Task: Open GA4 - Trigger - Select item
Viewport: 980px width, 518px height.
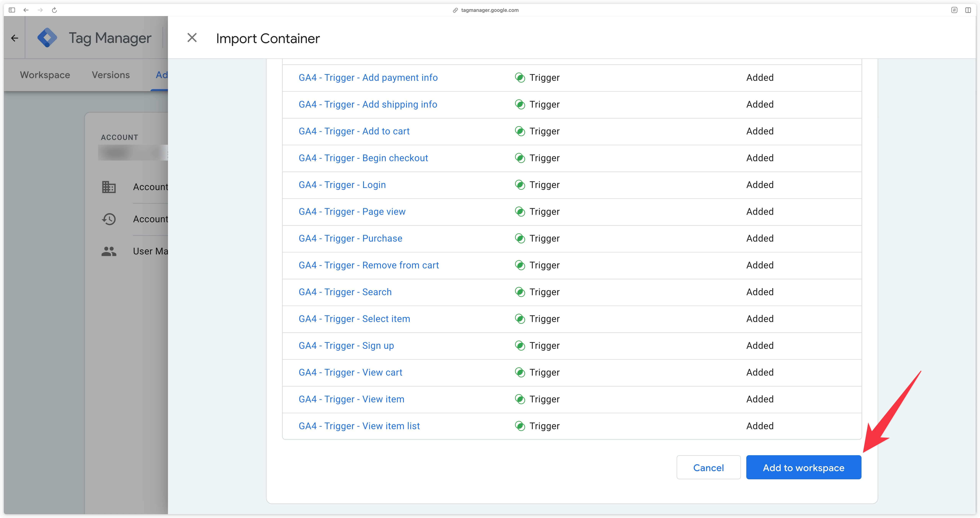Action: click(x=354, y=319)
